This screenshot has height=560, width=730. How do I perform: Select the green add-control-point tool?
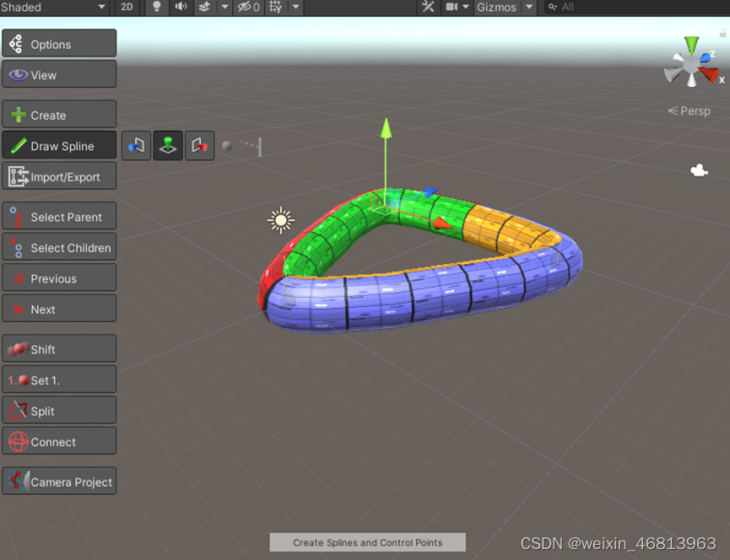click(x=167, y=145)
